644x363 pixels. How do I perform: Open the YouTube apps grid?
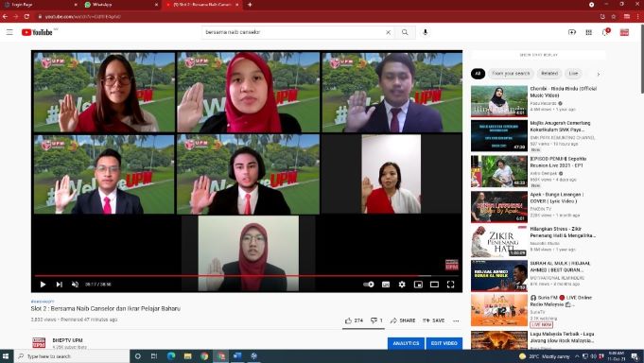point(588,32)
